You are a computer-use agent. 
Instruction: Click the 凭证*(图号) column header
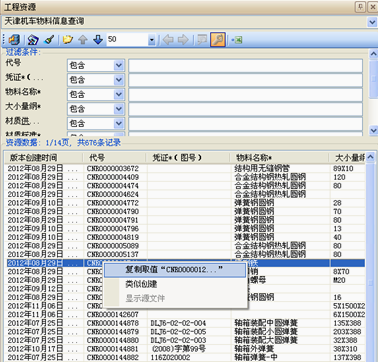[x=188, y=158]
